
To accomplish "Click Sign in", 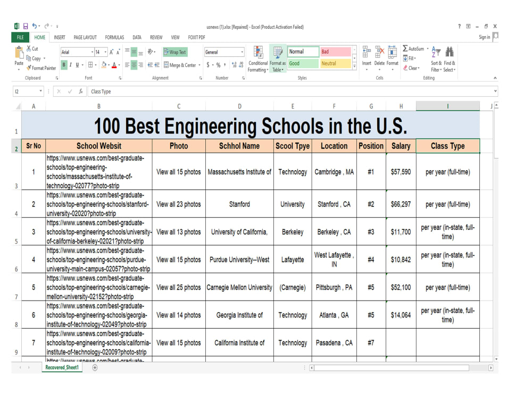I will click(x=484, y=37).
